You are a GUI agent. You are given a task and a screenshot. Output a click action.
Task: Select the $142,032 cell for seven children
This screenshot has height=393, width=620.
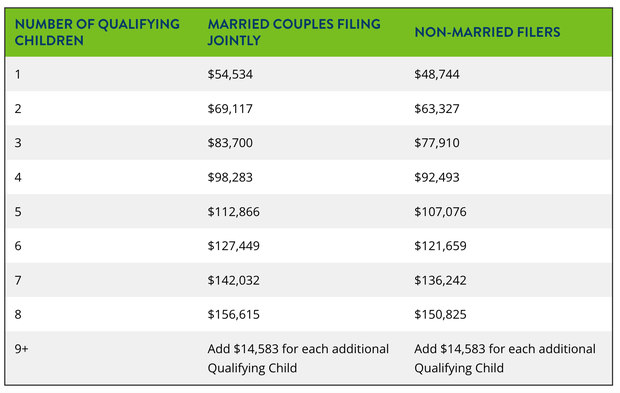coord(234,280)
